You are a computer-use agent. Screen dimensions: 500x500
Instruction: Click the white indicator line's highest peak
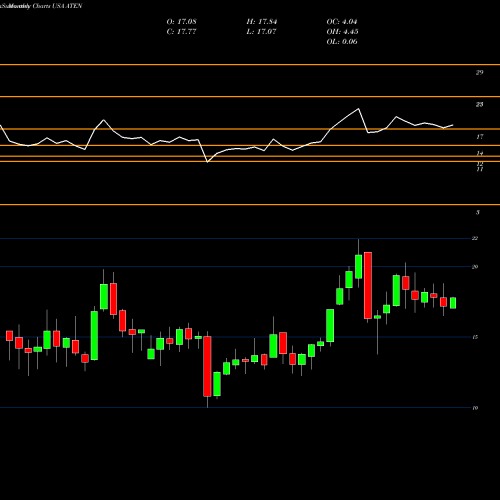pos(359,109)
